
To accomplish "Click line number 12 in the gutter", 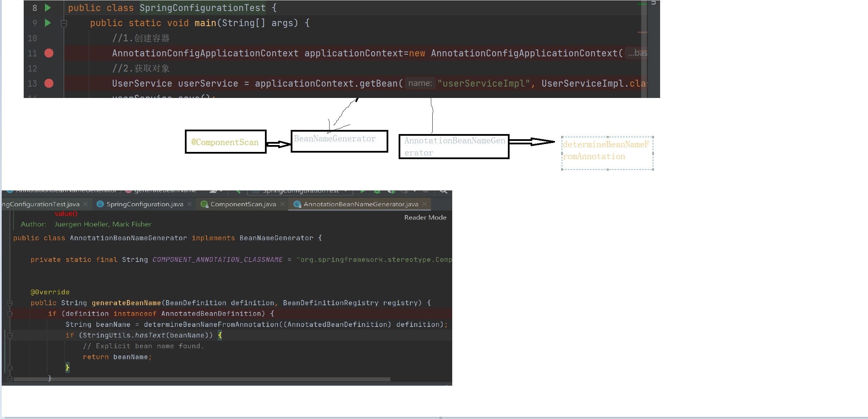I will tap(32, 68).
